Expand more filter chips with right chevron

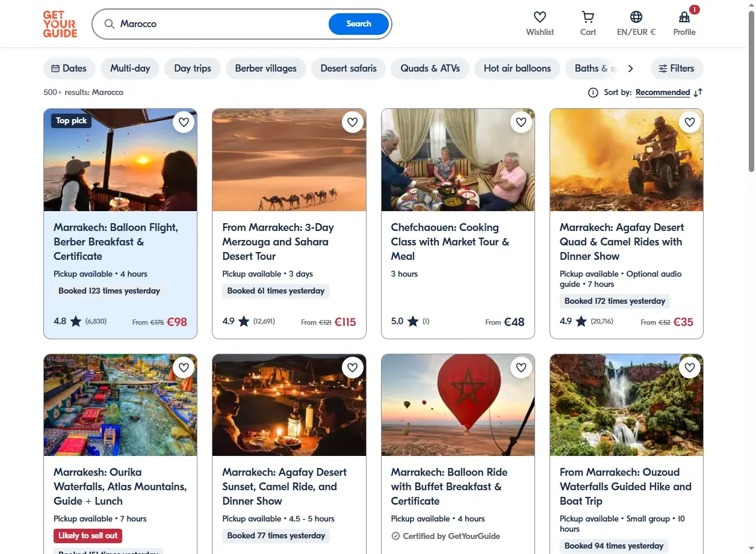coord(631,69)
